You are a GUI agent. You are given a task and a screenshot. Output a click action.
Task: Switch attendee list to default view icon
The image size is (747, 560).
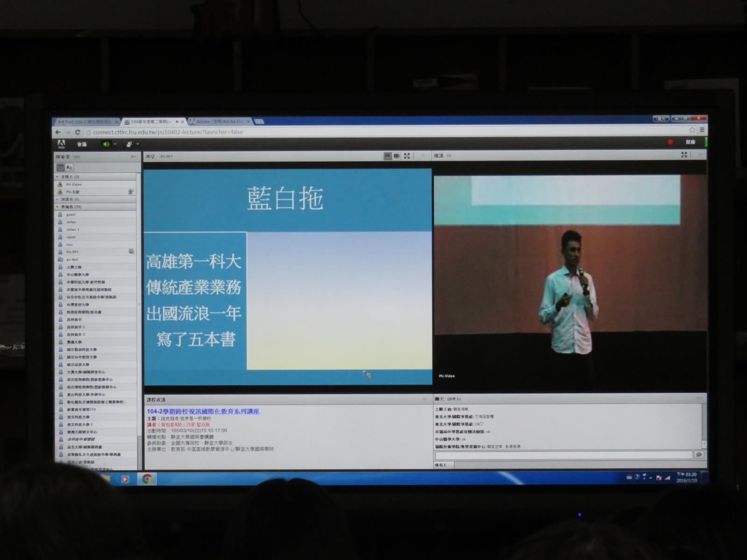[61, 167]
